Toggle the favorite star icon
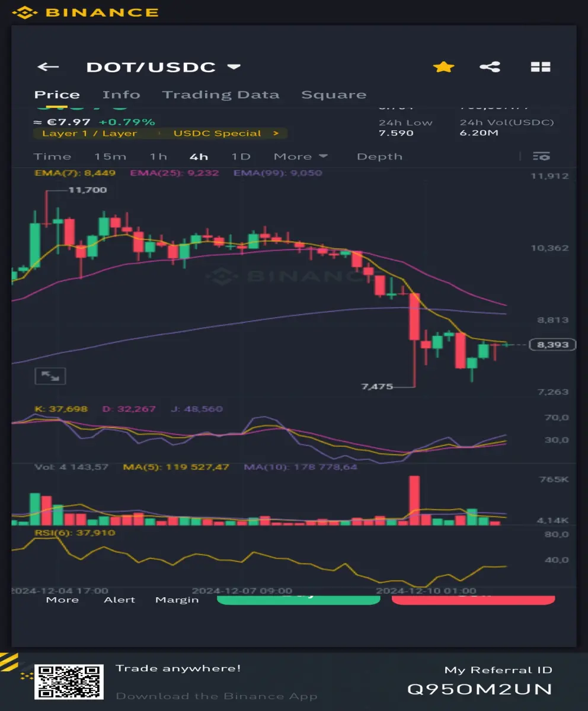Screen dimensions: 588x711 443,67
